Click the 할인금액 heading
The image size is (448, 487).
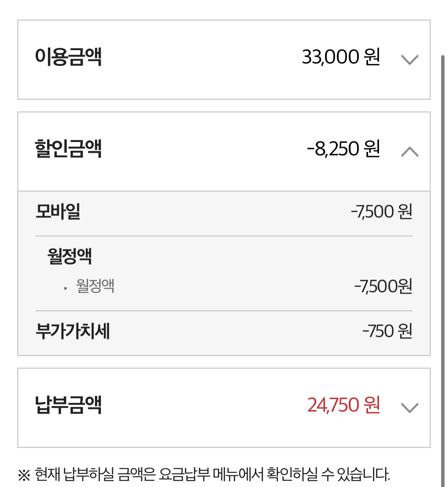click(x=68, y=149)
